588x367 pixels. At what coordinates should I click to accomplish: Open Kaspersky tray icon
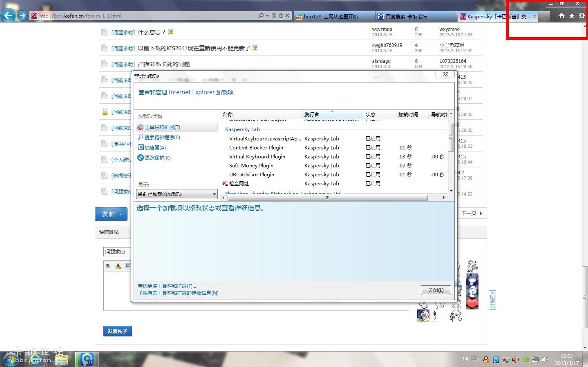(x=506, y=360)
